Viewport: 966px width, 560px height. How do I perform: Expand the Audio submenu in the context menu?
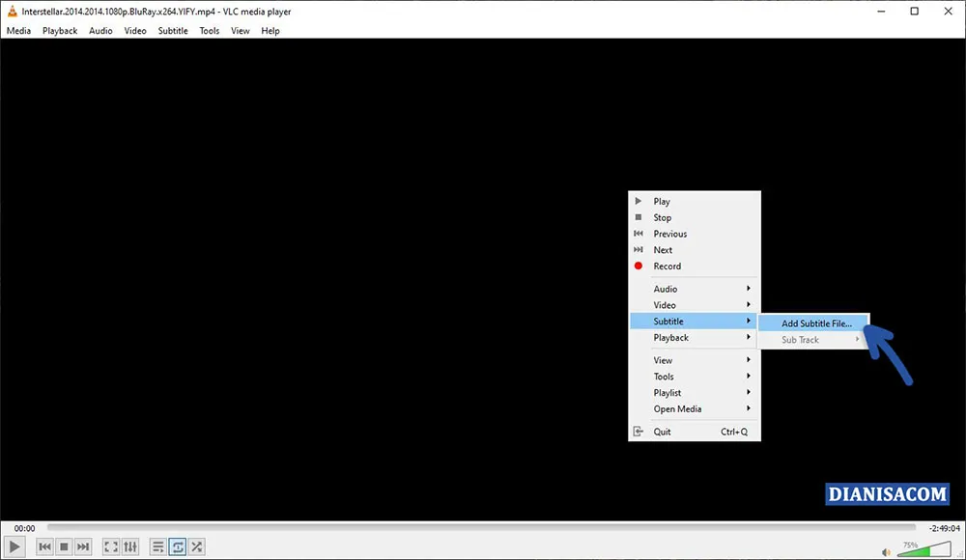pos(665,288)
